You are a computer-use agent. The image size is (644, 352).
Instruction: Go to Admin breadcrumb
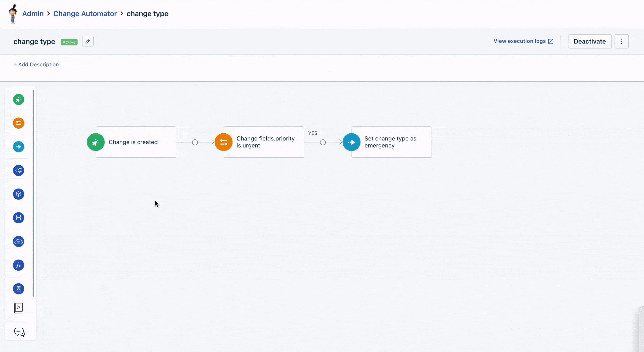33,14
